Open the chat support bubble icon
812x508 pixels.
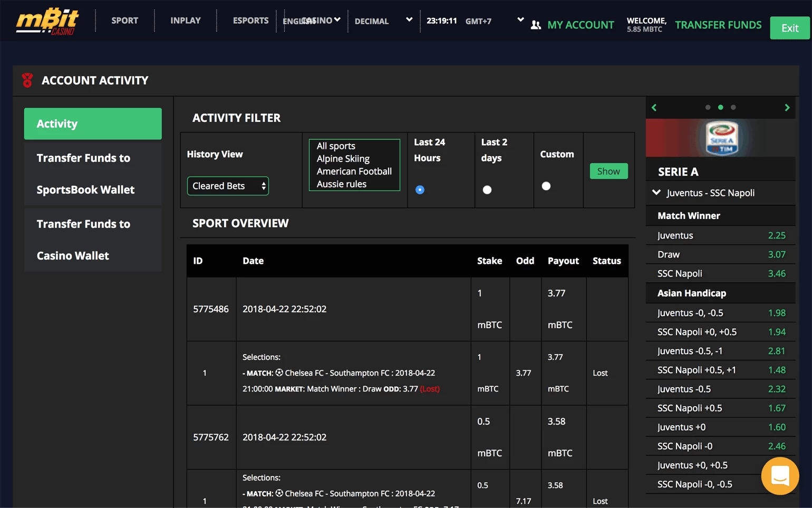click(x=780, y=476)
